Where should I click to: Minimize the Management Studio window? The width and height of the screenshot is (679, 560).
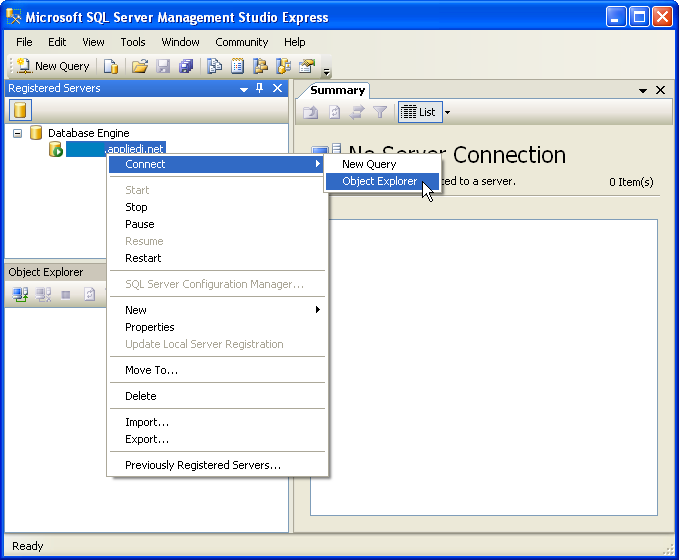click(616, 17)
